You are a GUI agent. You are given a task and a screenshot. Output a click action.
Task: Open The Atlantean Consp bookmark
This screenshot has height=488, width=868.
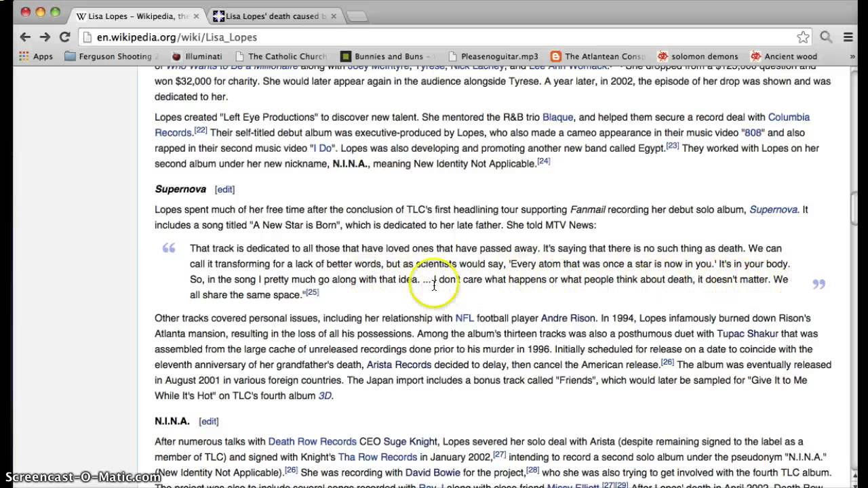click(598, 56)
